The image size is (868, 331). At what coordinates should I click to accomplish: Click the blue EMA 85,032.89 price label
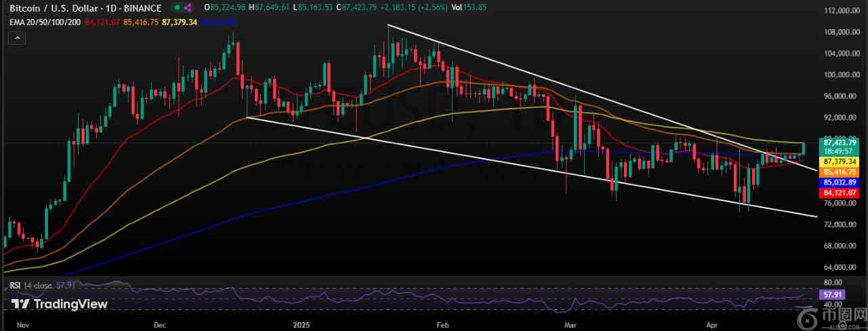[840, 182]
